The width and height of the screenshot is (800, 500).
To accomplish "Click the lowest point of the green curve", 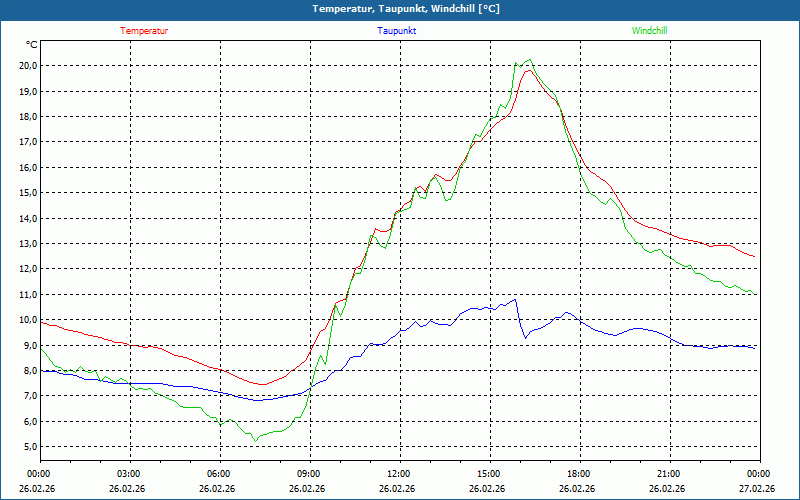I will coord(254,440).
